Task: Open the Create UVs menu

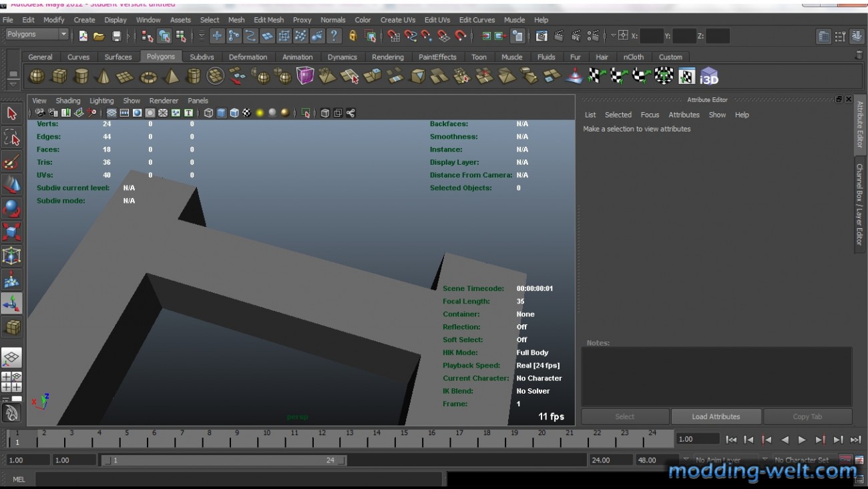Action: [x=398, y=20]
